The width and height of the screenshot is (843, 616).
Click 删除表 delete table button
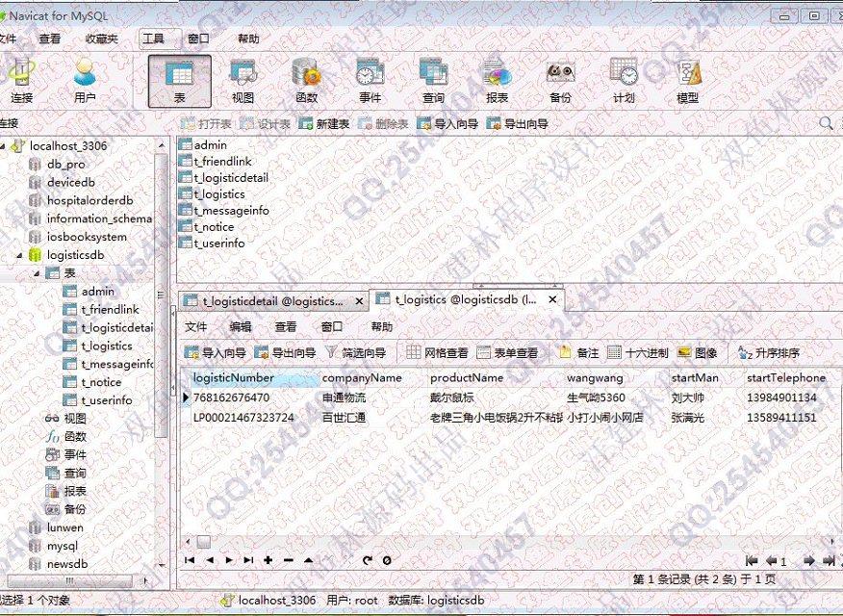[383, 123]
